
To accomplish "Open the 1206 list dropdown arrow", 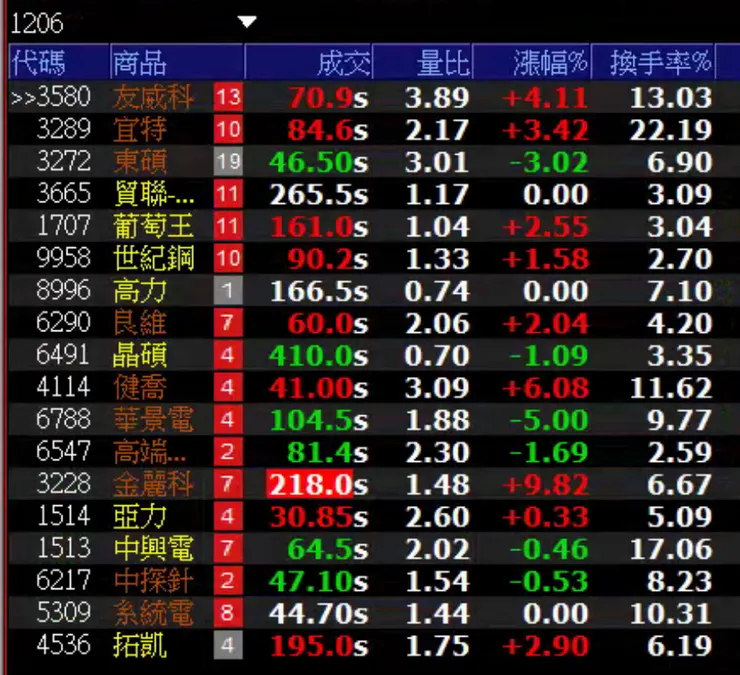I will click(247, 21).
